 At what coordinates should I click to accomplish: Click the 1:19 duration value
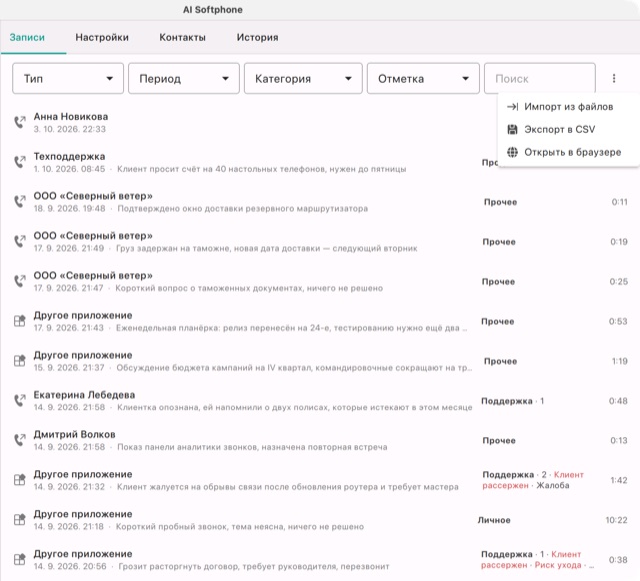click(620, 361)
